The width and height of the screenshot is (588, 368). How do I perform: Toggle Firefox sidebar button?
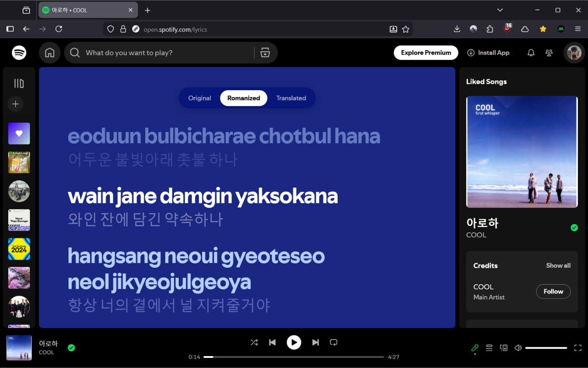(x=10, y=29)
